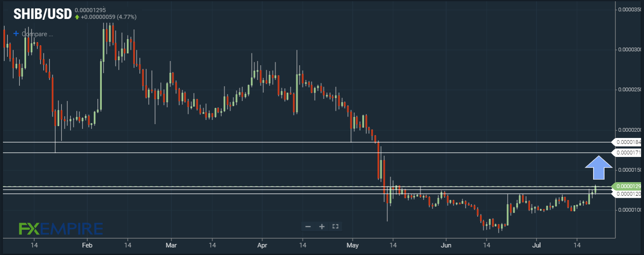Screen dimensions: 644x255
Task: Click the +0.00000059 (4.77%) change text
Action: pos(108,17)
